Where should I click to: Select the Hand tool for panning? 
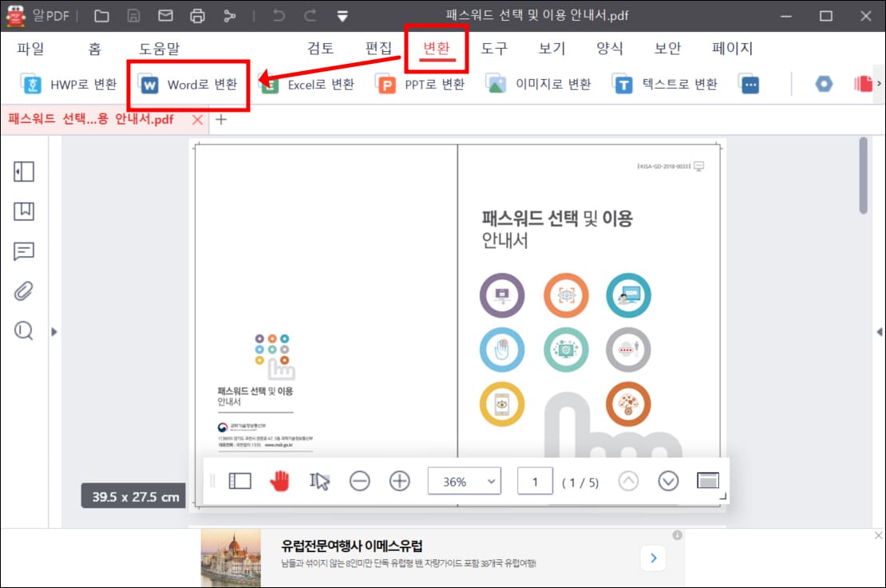point(280,481)
